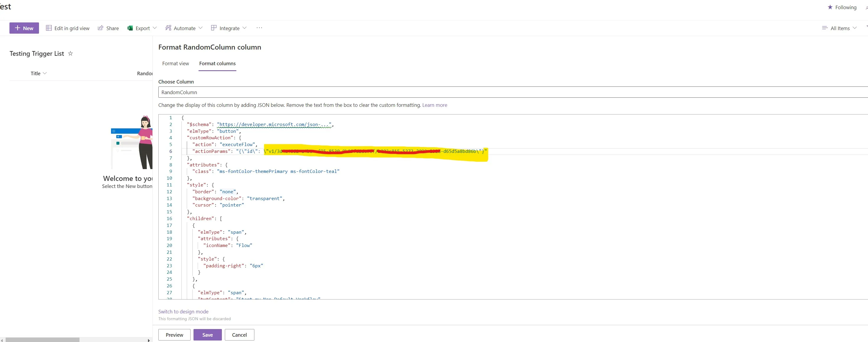The height and width of the screenshot is (342, 868).
Task: Toggle the New item button
Action: pyautogui.click(x=24, y=28)
